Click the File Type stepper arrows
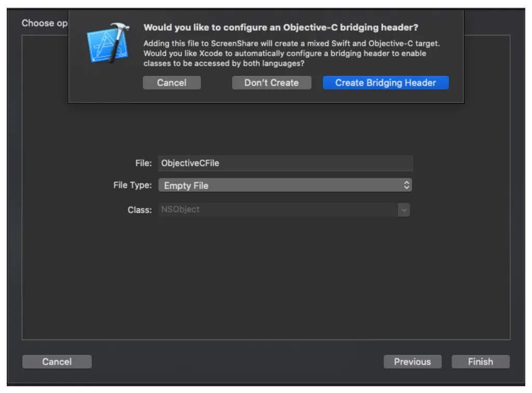 (x=407, y=185)
